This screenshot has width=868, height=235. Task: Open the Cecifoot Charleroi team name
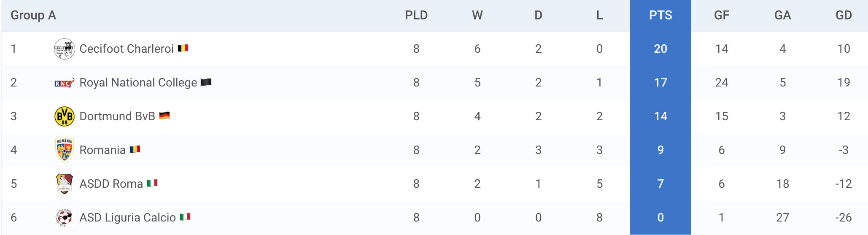pyautogui.click(x=127, y=49)
